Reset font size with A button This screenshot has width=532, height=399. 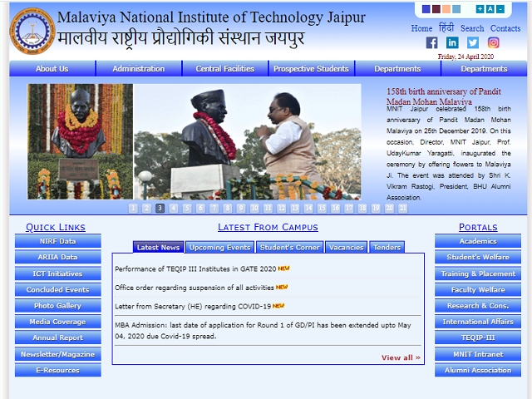point(490,9)
